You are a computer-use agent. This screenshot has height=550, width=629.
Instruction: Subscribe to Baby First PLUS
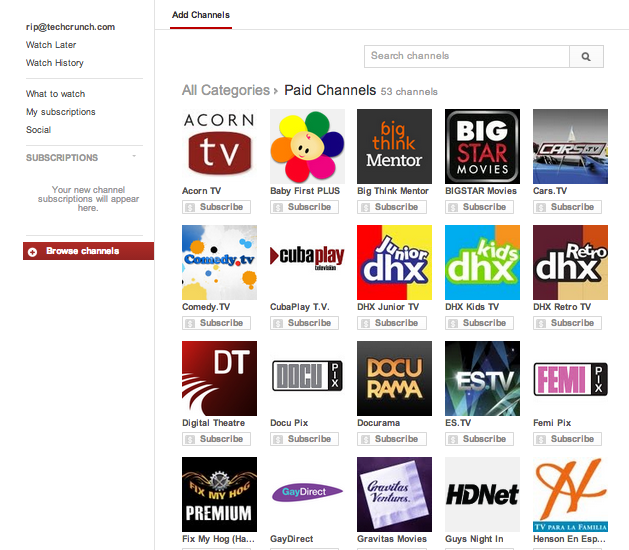[x=304, y=207]
